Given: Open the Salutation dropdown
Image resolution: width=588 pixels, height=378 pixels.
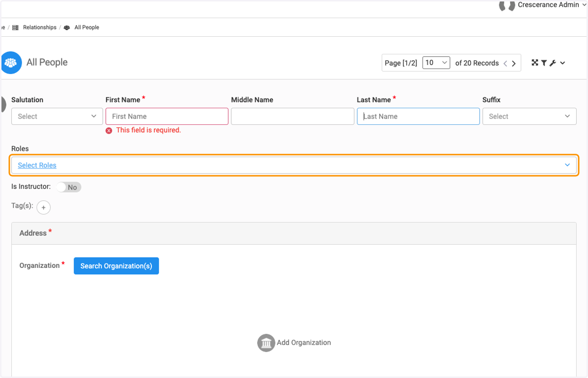Looking at the screenshot, I should click(x=57, y=117).
